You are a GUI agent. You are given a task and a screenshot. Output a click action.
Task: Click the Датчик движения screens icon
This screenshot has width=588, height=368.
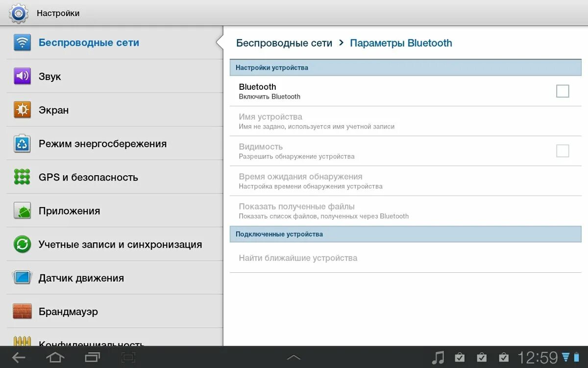pos(22,278)
